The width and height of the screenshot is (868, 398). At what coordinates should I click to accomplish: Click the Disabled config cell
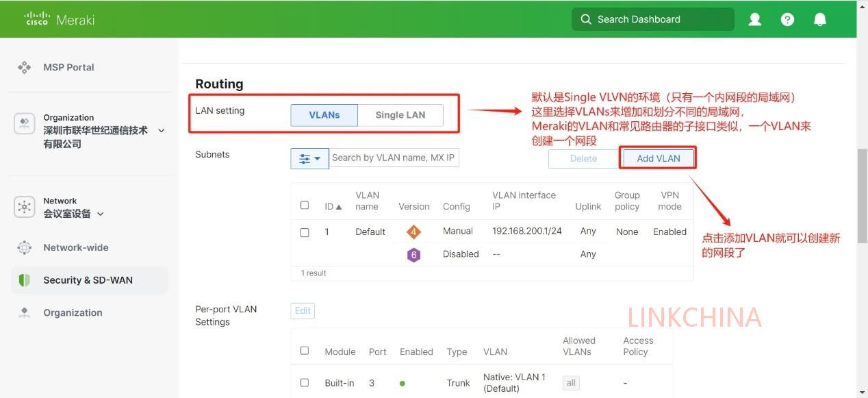coord(461,253)
